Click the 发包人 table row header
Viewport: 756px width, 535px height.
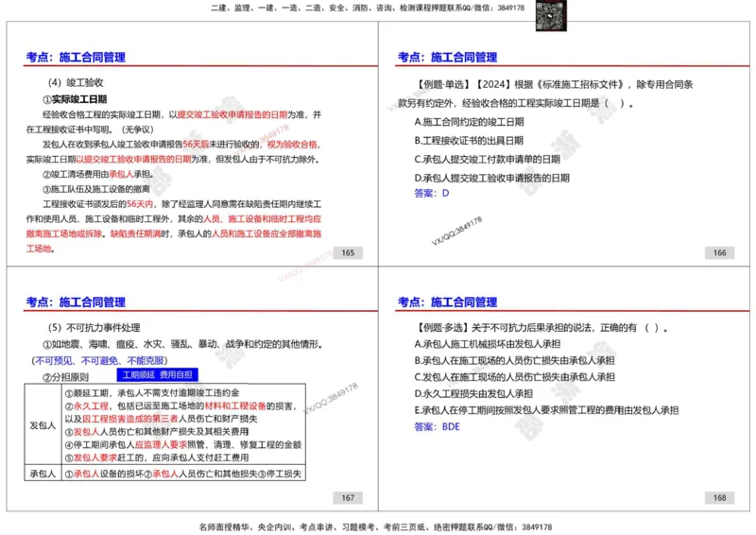pyautogui.click(x=43, y=425)
